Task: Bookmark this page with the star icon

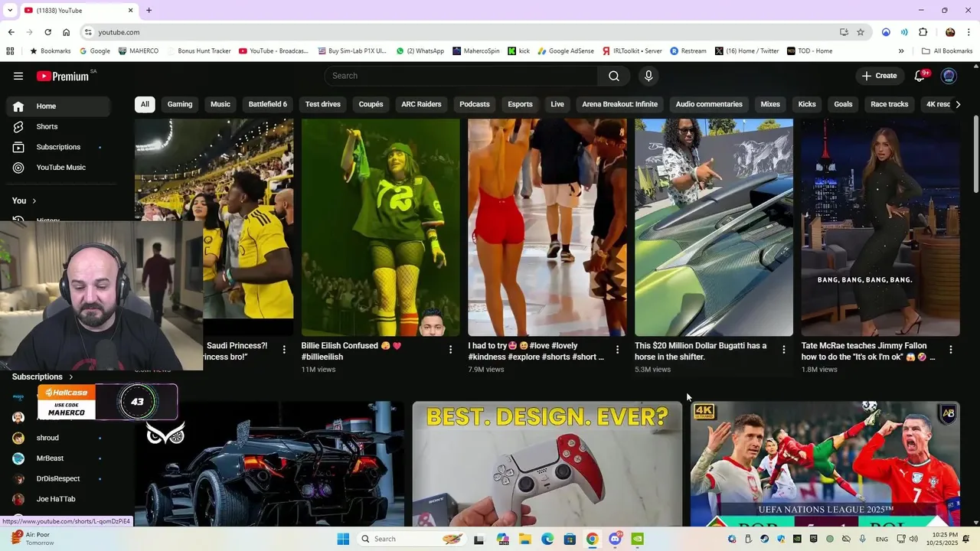Action: pyautogui.click(x=861, y=32)
